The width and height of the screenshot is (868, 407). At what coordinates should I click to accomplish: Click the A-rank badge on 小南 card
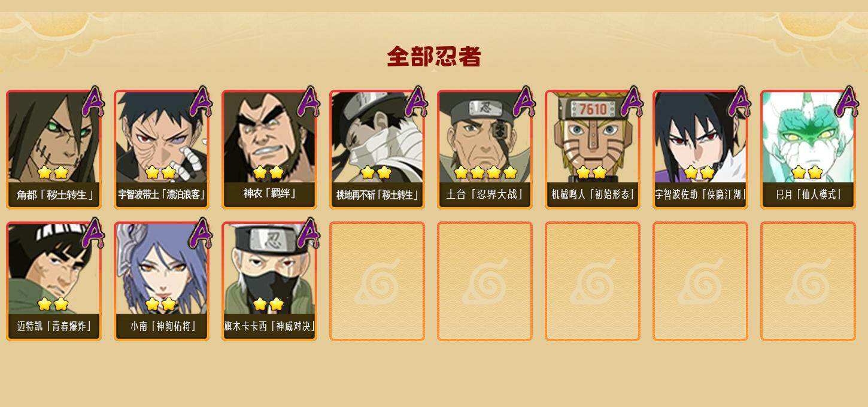click(x=201, y=233)
